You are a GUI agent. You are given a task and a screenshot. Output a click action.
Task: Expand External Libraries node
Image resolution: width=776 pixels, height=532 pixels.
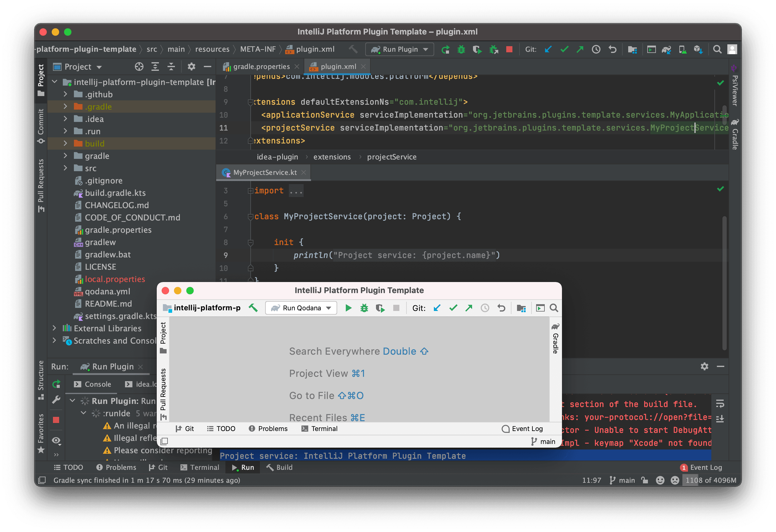54,328
